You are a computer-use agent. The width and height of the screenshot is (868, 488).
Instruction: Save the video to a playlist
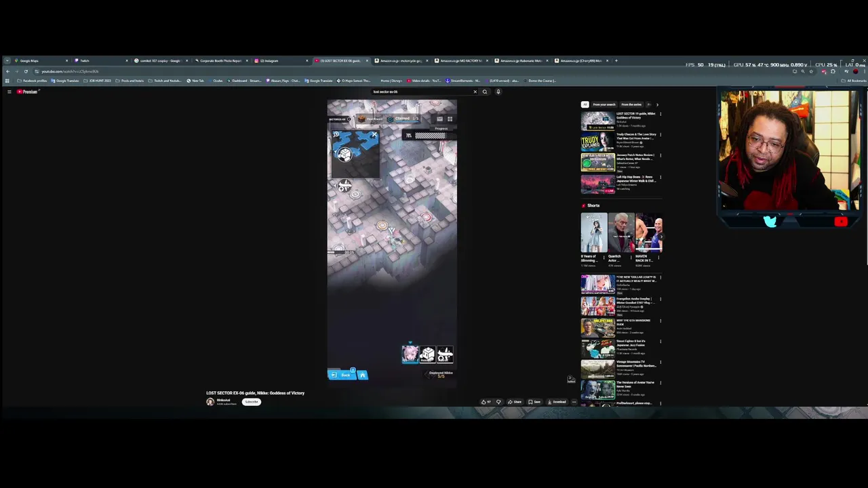(534, 402)
